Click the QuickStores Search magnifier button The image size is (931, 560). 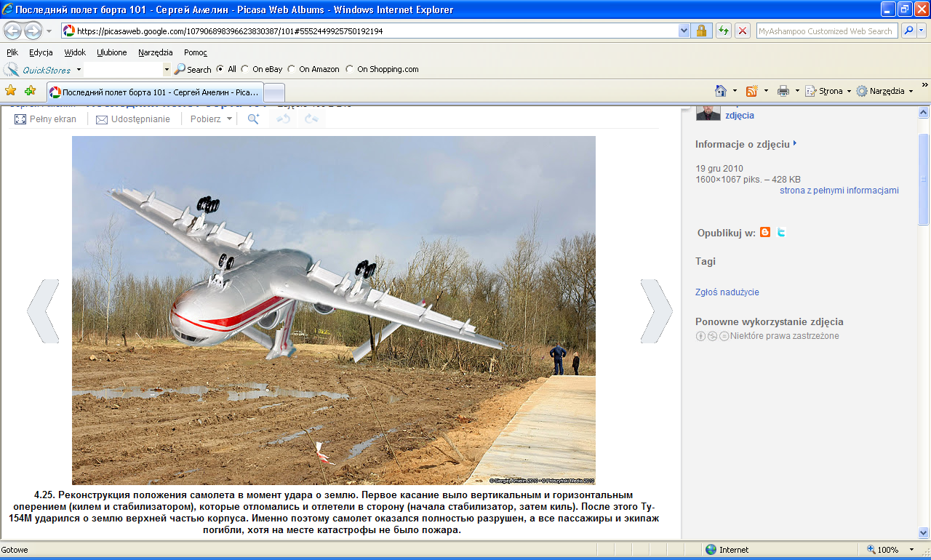[x=193, y=69]
